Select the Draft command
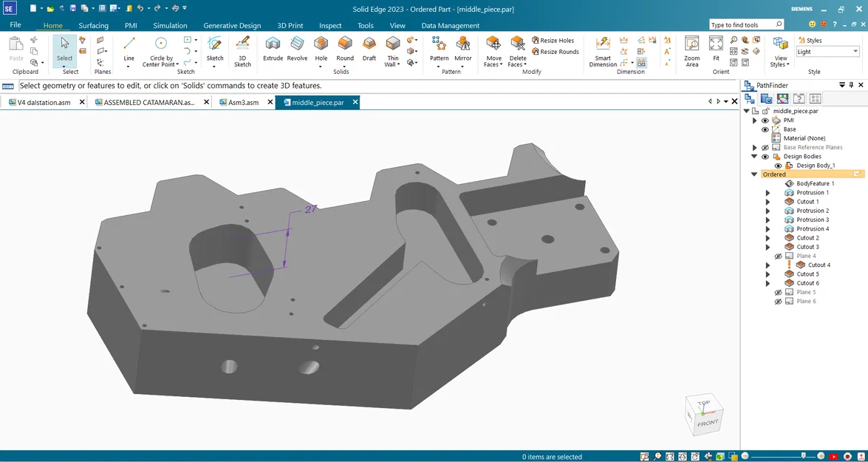This screenshot has height=462, width=868. (369, 49)
